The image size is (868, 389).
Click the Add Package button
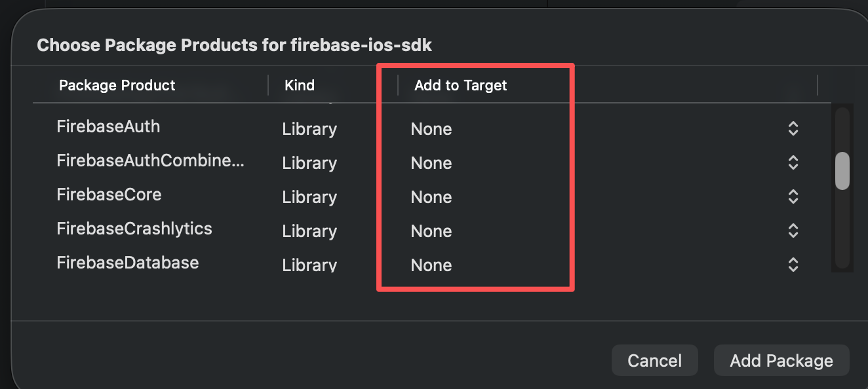(781, 360)
